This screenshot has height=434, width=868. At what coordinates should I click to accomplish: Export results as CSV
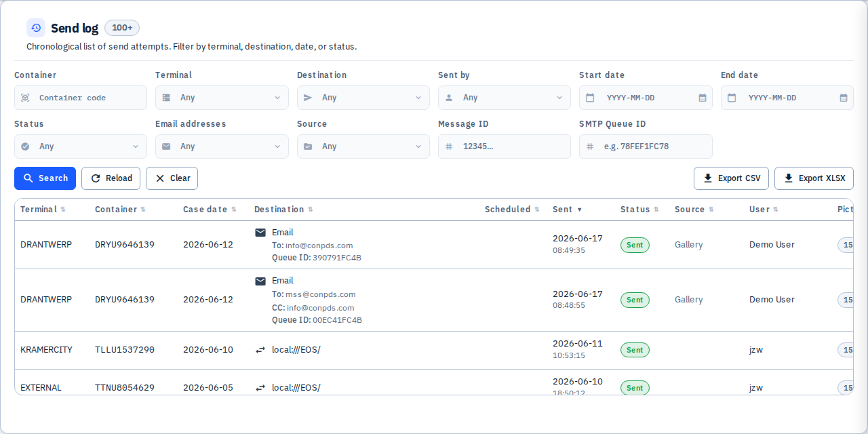point(731,178)
